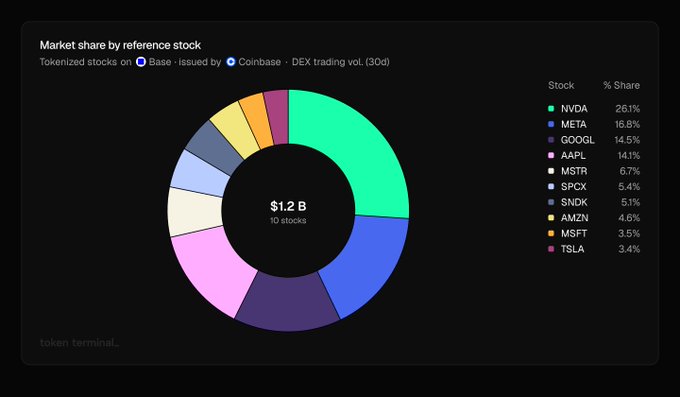680x397 pixels.
Task: Select the MSFT orange legend swatch
Action: pos(551,233)
